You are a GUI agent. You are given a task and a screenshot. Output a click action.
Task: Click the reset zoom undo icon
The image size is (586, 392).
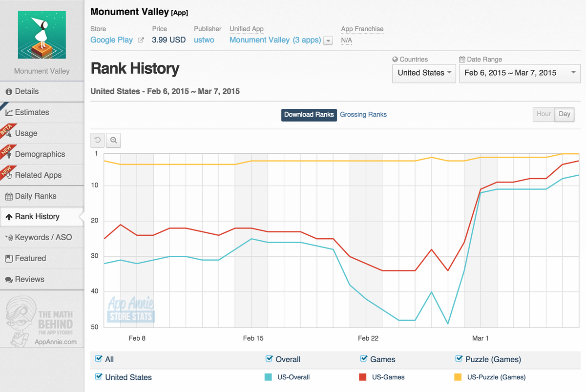point(98,140)
